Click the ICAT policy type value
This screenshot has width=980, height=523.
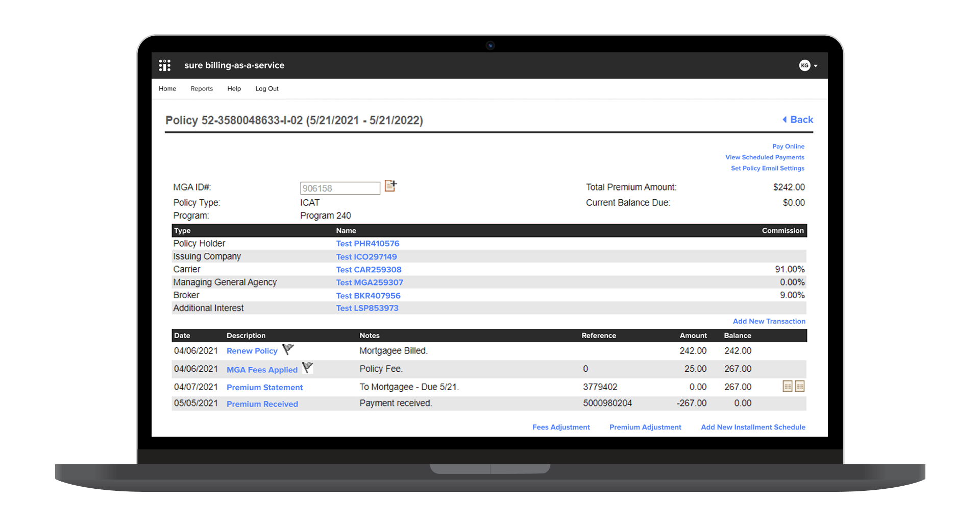click(310, 203)
